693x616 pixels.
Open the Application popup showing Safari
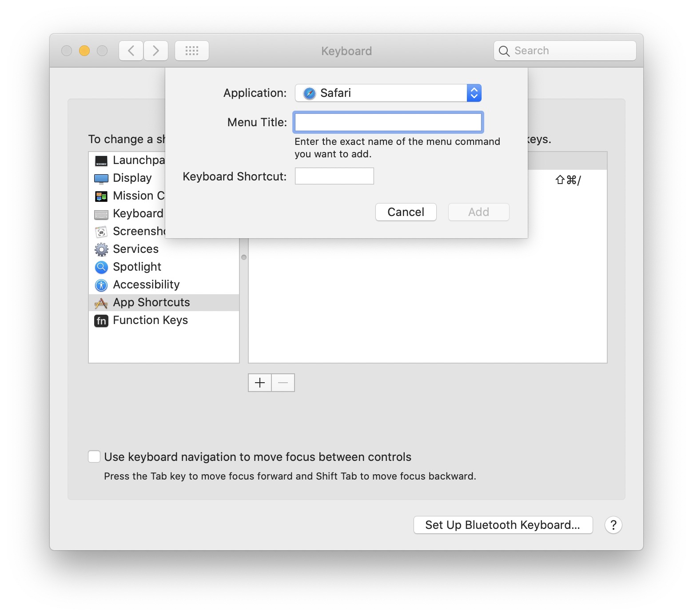(382, 93)
